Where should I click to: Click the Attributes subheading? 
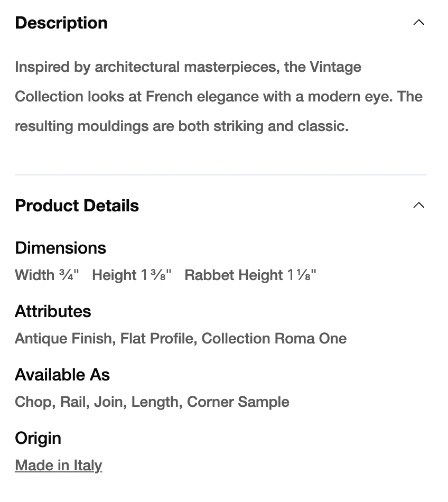[x=53, y=311]
